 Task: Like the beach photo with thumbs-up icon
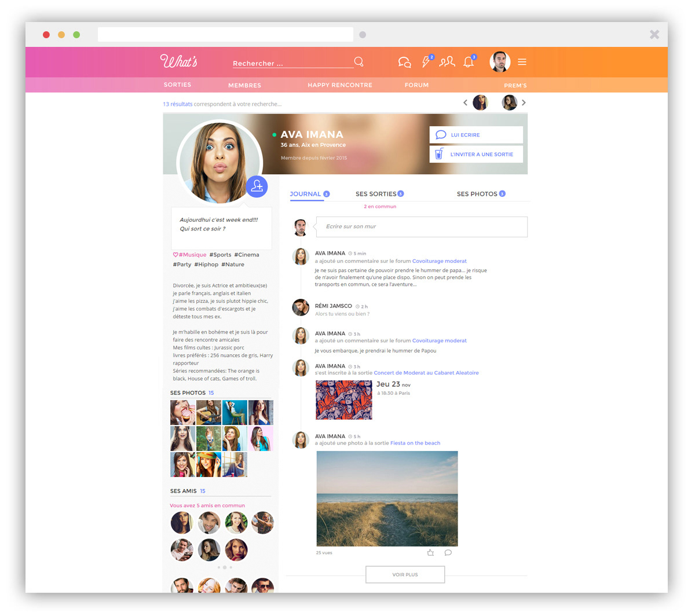[430, 552]
